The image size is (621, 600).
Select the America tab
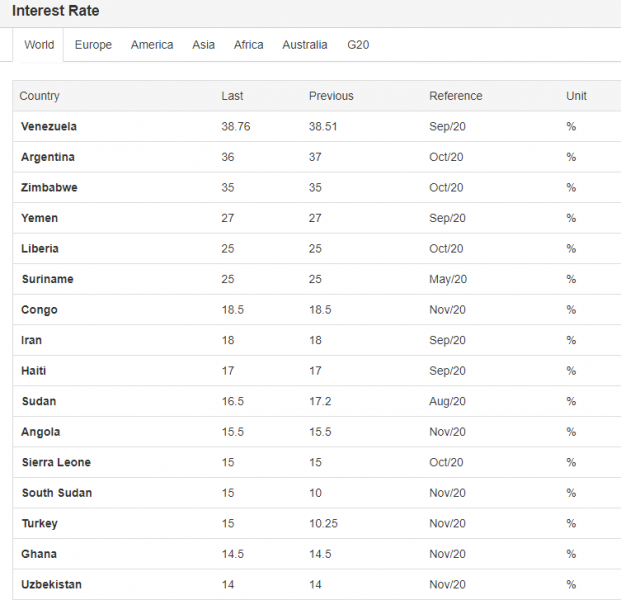coord(152,45)
